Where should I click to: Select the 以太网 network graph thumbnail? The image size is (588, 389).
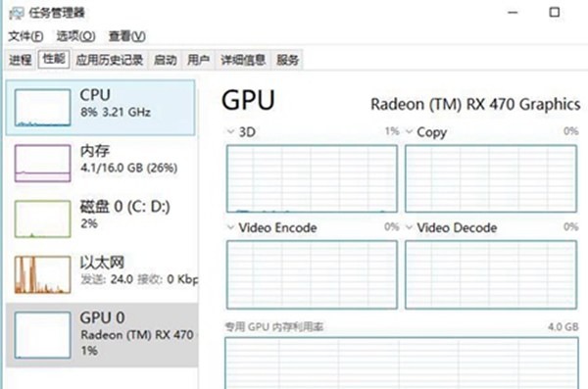43,274
